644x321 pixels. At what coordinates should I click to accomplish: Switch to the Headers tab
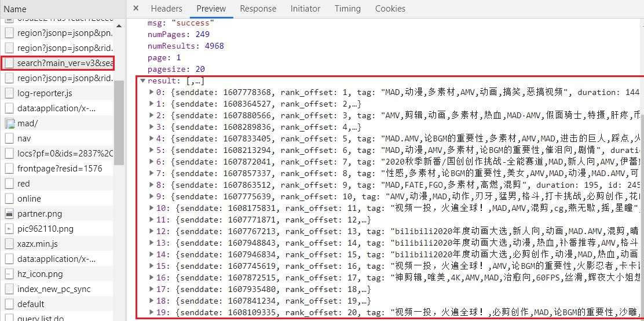[x=166, y=9]
